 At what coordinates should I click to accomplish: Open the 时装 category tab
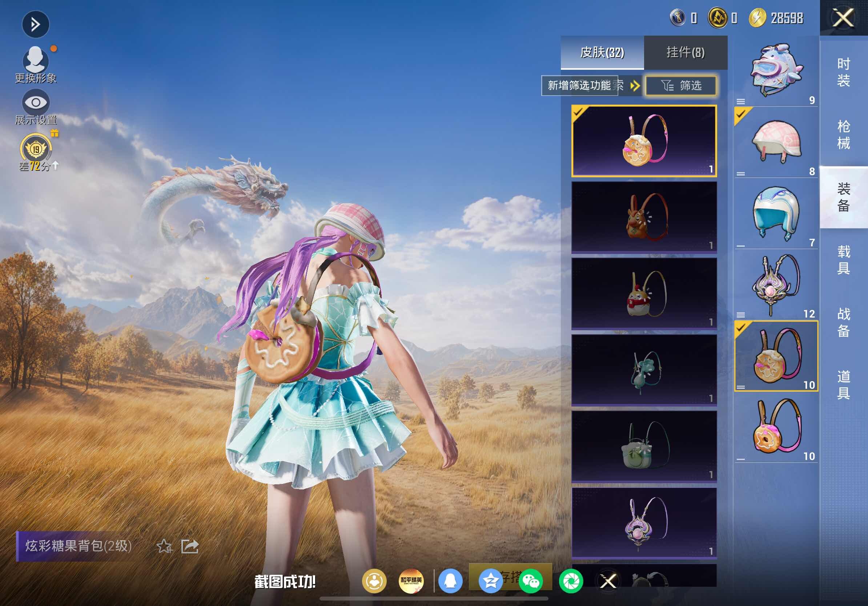(x=843, y=72)
